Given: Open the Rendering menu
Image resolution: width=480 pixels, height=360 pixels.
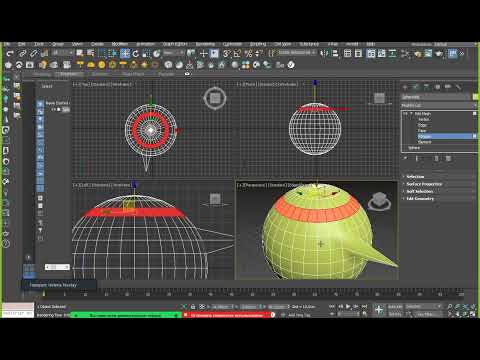Looking at the screenshot, I should point(205,44).
